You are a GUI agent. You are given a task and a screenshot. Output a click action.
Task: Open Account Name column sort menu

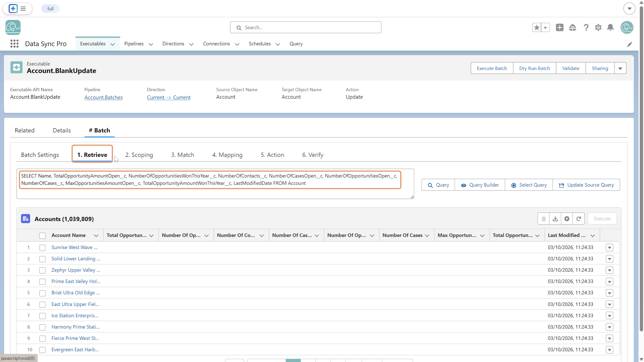96,235
